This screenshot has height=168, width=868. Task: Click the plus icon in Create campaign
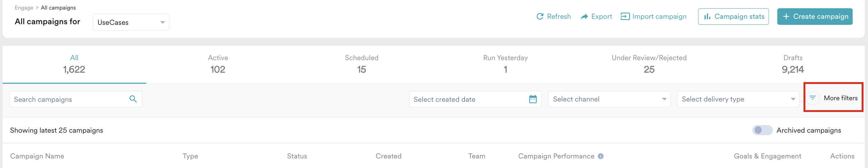click(786, 17)
